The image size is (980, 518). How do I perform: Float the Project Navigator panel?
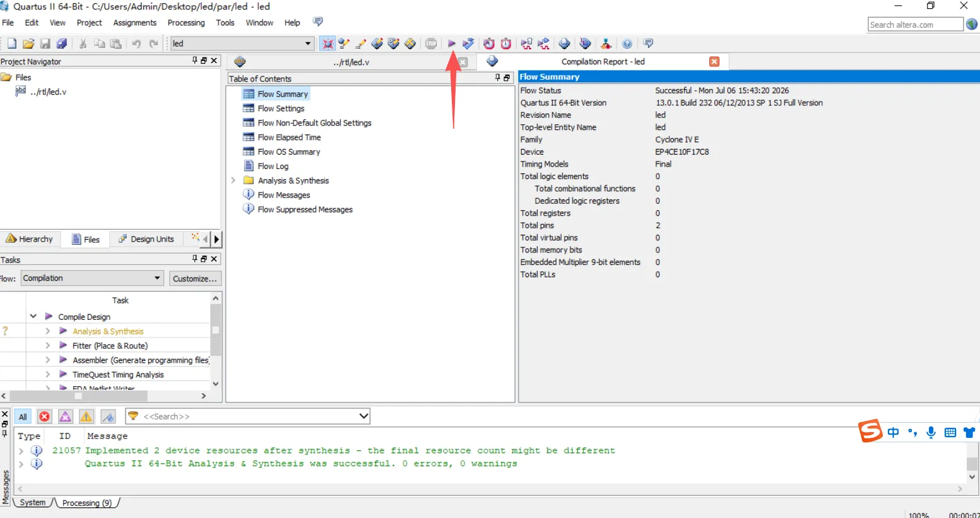(204, 61)
